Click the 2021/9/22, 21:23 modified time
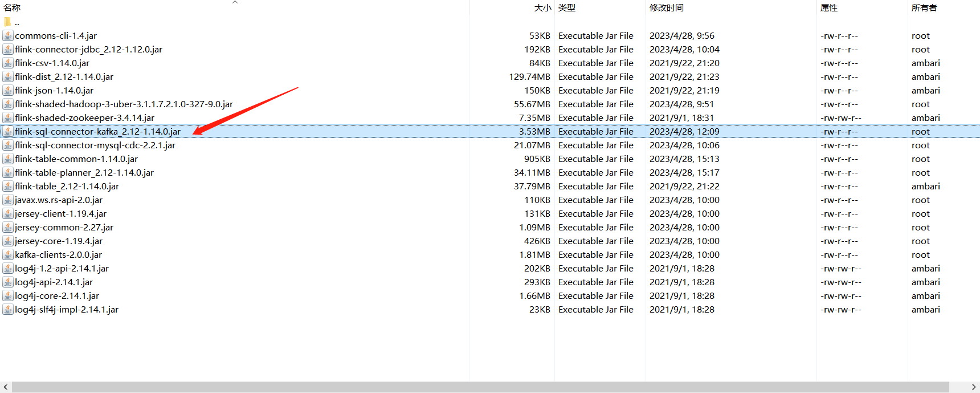The image size is (980, 393). 684,76
